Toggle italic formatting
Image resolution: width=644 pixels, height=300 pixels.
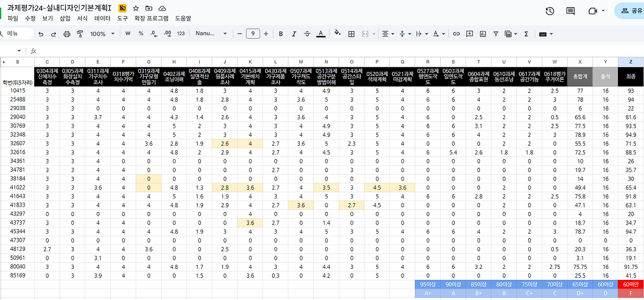pyautogui.click(x=294, y=34)
